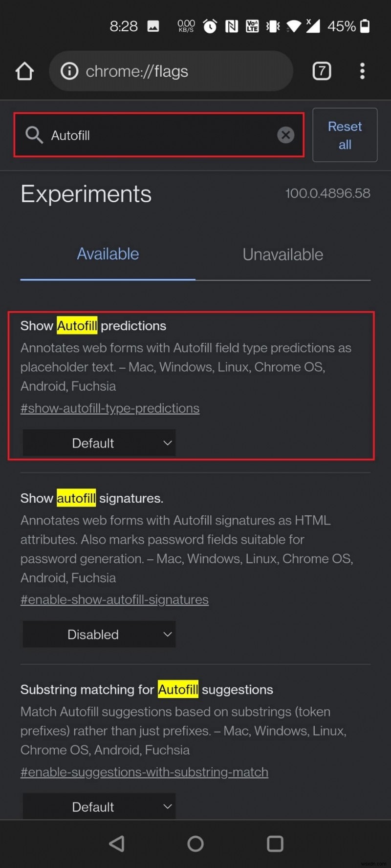Open Chrome's three-dot overflow menu
Viewport: 391px width, 868px height.
click(x=362, y=71)
